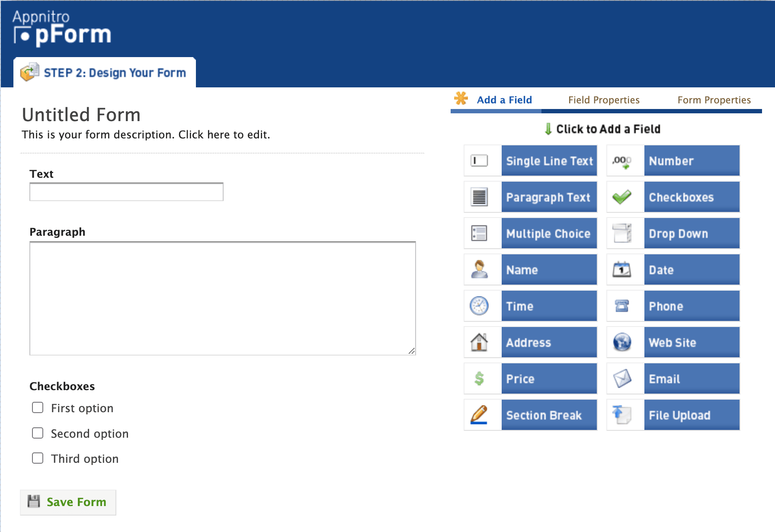
Task: Click the telephone icon for Phone field
Action: click(x=622, y=306)
